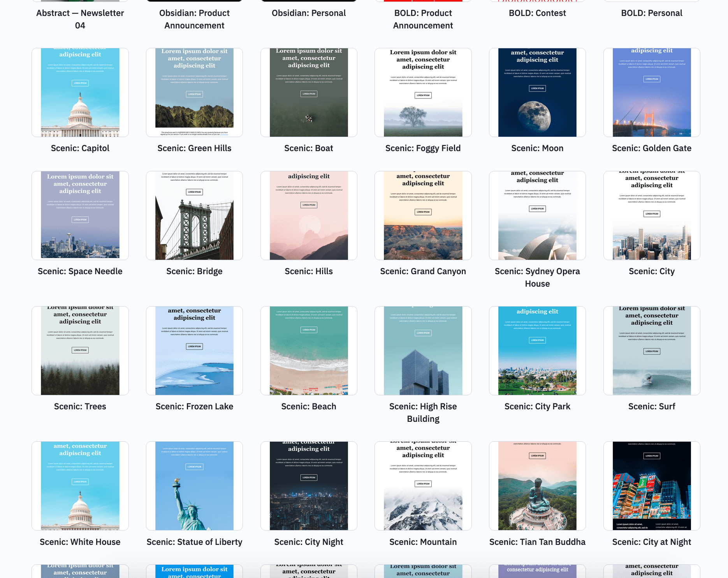Select the Scenic: Moon template image

click(537, 92)
